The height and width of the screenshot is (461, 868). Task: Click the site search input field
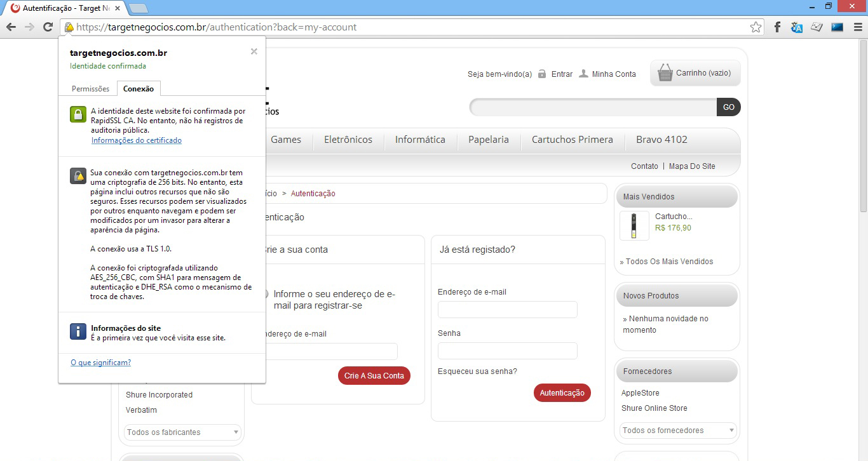(593, 107)
